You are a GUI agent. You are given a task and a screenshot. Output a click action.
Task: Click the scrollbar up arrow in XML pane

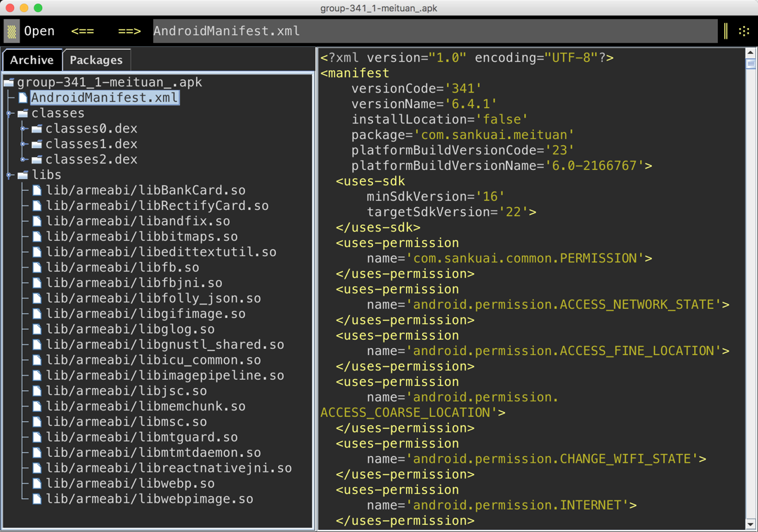[750, 53]
